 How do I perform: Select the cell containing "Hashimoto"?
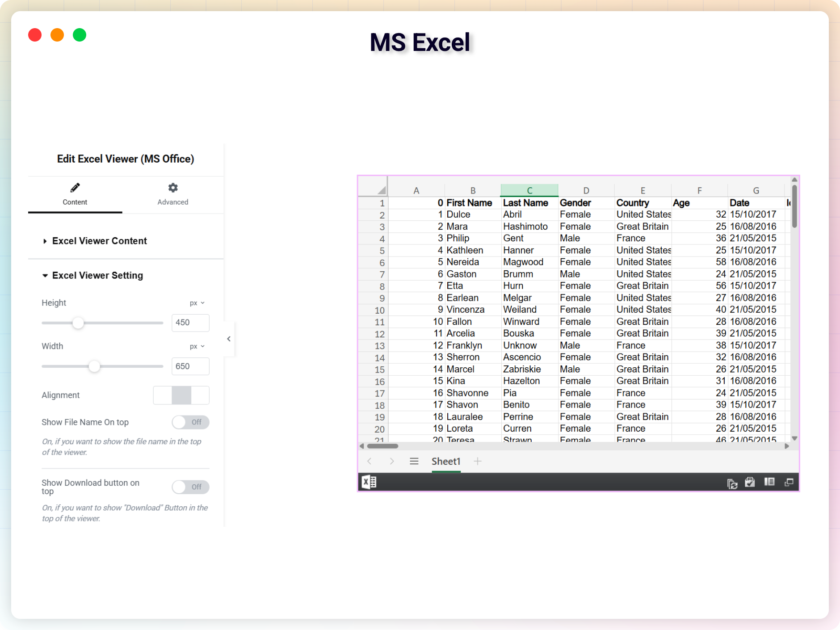pos(529,227)
